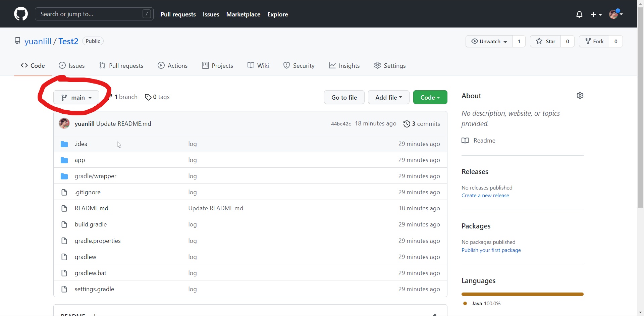Image resolution: width=644 pixels, height=316 pixels.
Task: Switch to the Issues tab
Action: 72,66
